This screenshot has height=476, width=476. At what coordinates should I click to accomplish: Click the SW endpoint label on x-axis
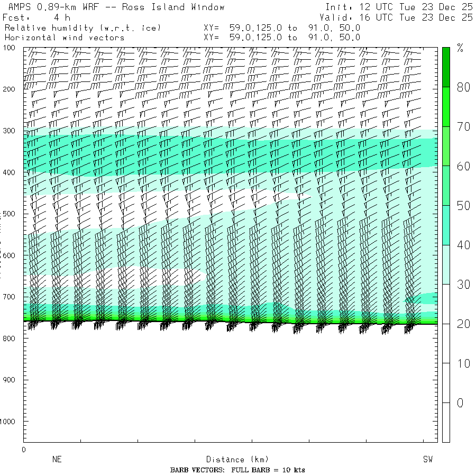click(x=427, y=460)
